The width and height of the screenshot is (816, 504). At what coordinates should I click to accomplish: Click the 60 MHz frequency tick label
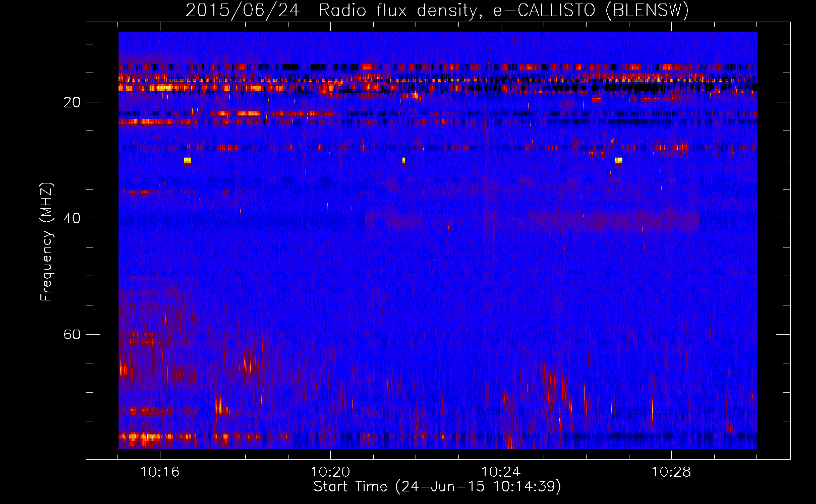(x=72, y=334)
